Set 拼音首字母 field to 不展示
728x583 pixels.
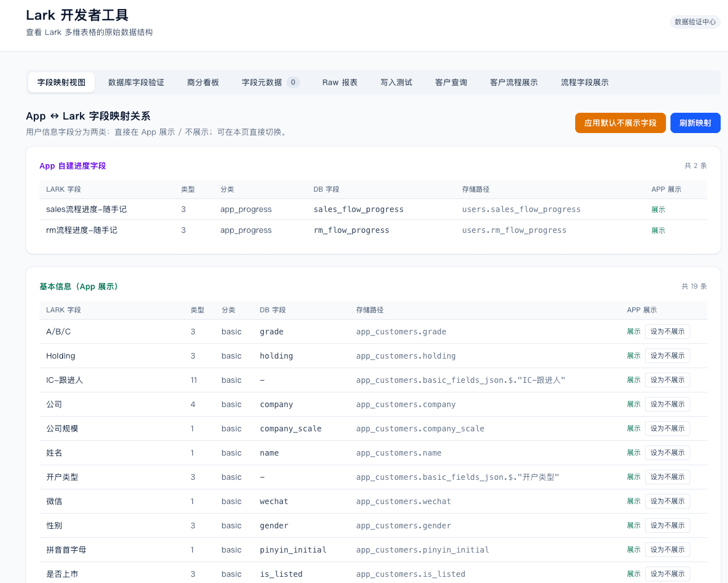click(668, 550)
